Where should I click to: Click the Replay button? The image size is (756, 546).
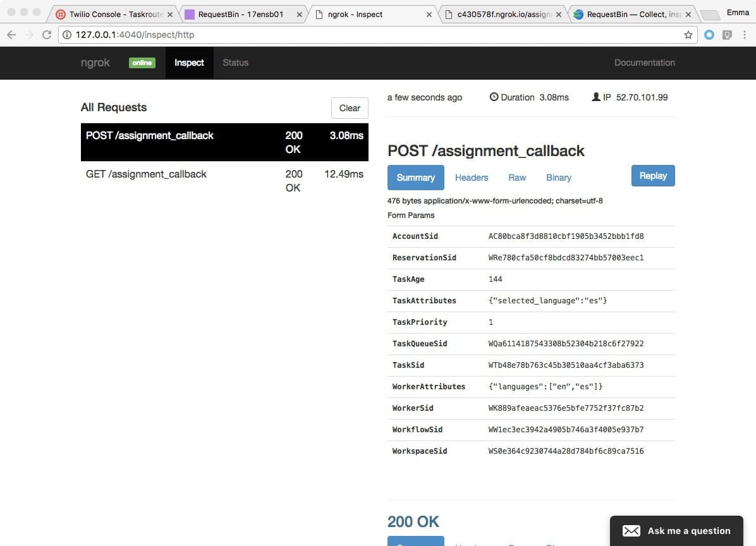(652, 176)
